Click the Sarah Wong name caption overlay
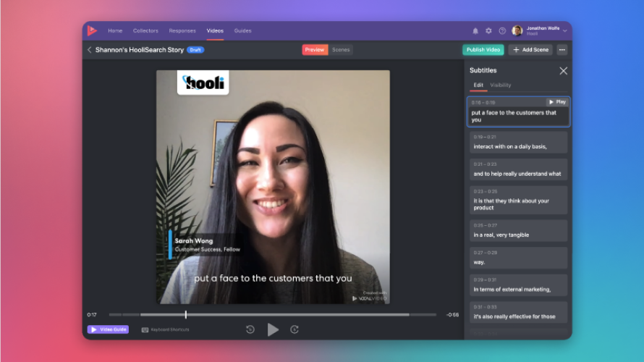 (x=205, y=245)
